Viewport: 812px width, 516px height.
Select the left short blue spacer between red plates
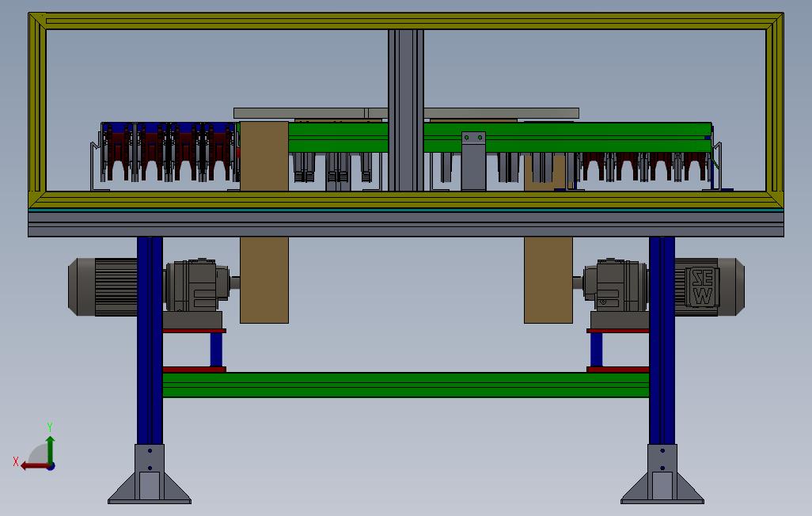click(x=217, y=350)
